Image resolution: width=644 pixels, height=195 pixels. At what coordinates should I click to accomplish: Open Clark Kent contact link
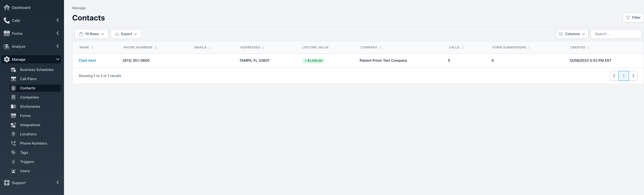[x=87, y=61]
